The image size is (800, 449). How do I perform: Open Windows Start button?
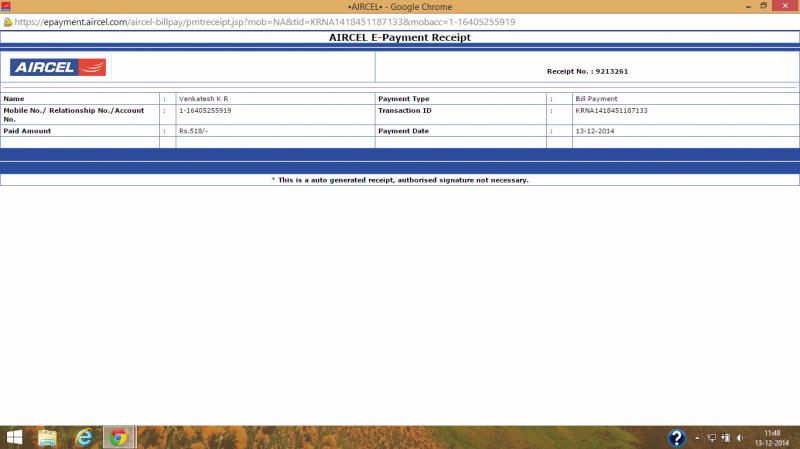(x=14, y=437)
